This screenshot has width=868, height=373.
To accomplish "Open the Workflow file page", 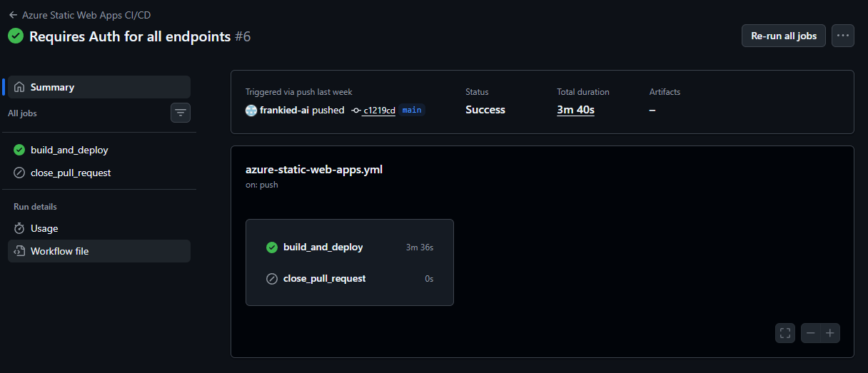I will tap(59, 251).
